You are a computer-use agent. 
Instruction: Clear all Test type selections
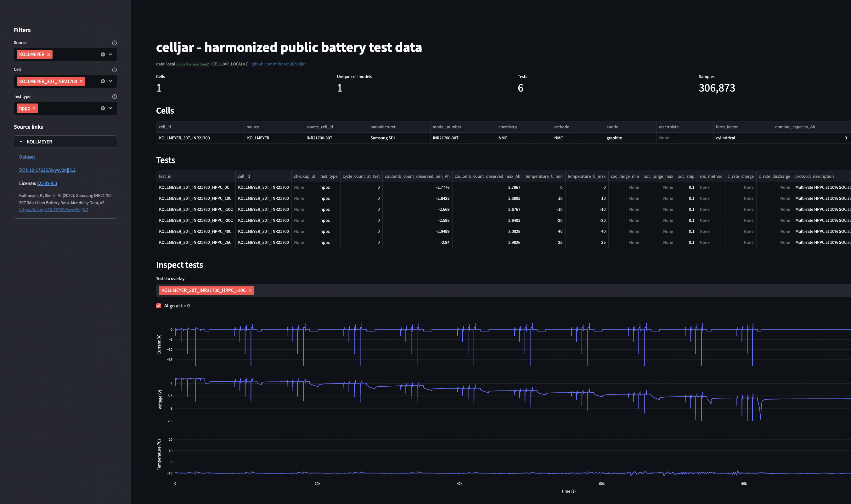point(103,108)
